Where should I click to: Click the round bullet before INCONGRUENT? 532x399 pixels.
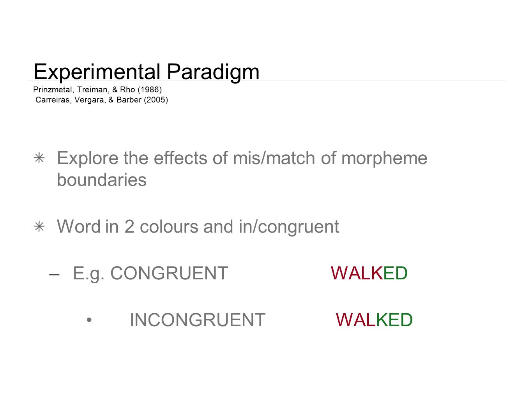pos(89,320)
